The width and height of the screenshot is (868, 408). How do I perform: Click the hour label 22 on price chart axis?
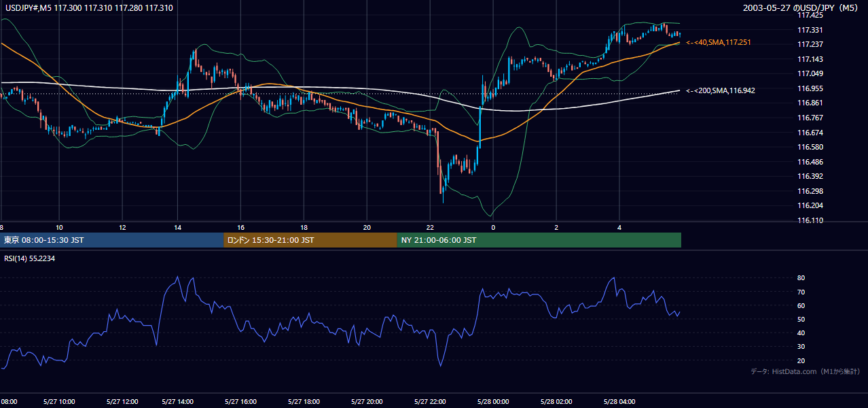431,227
